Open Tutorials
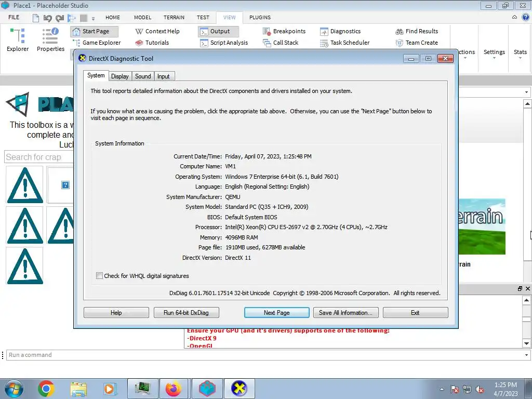532x399 pixels. click(152, 43)
